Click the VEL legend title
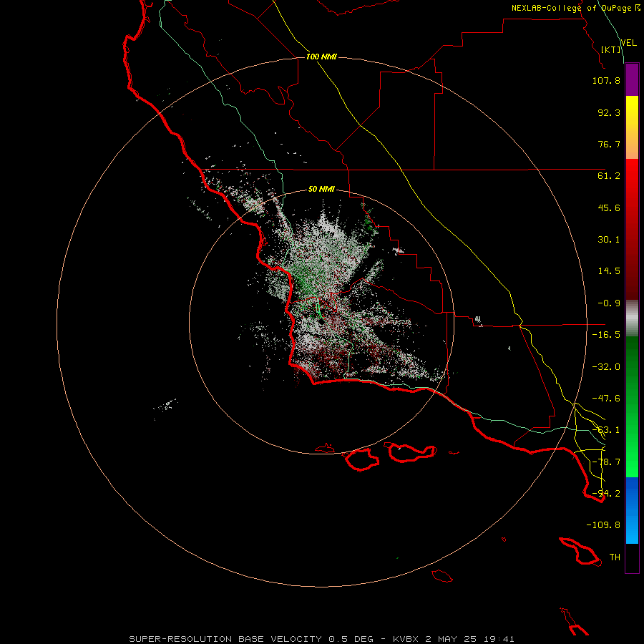Image resolution: width=644 pixels, height=644 pixels. [x=628, y=43]
